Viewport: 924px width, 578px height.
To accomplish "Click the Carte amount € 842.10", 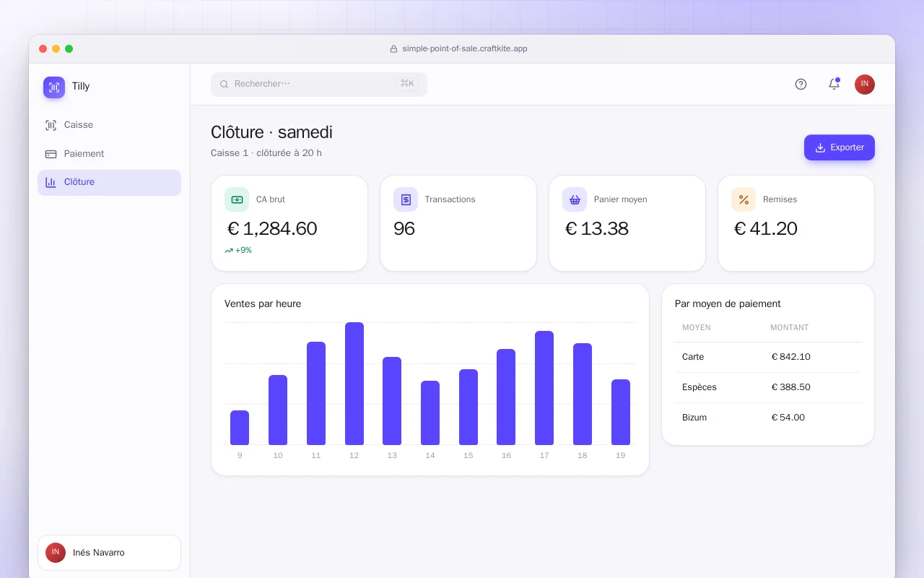I will pyautogui.click(x=790, y=357).
